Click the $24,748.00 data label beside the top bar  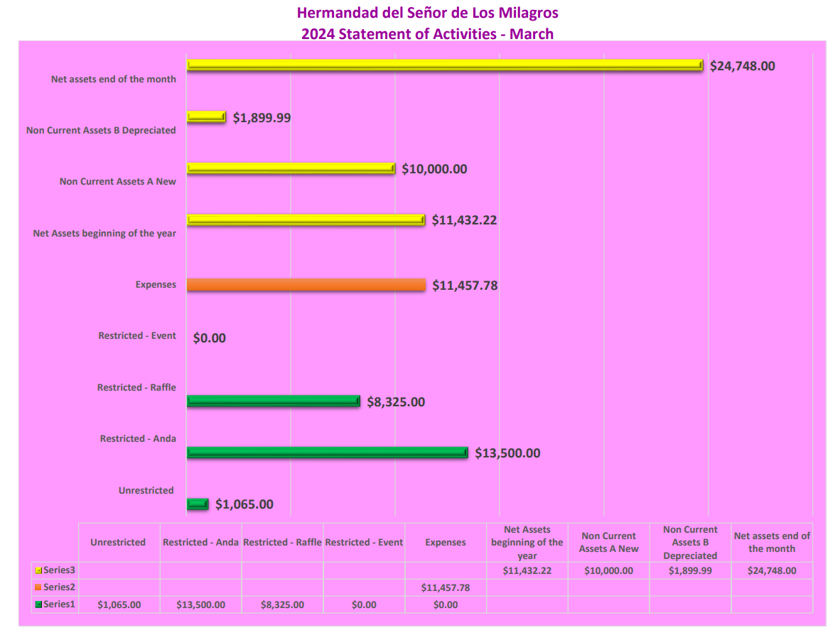743,66
